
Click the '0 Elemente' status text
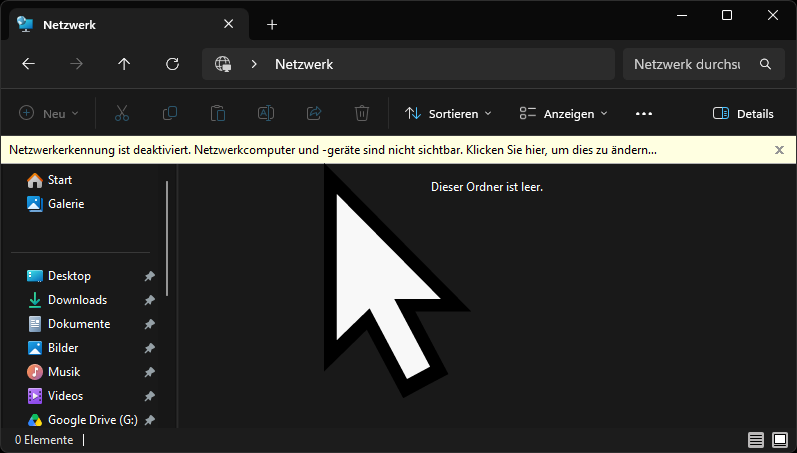pos(44,440)
